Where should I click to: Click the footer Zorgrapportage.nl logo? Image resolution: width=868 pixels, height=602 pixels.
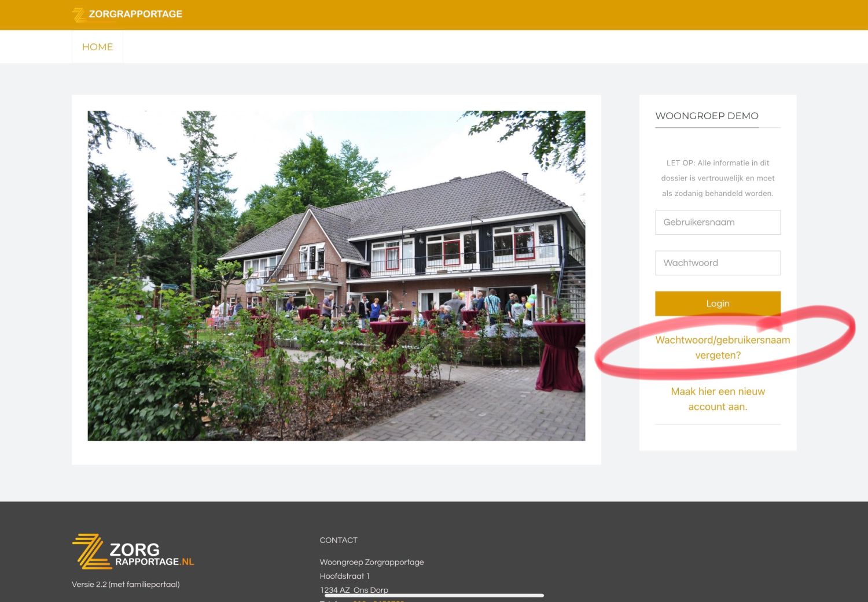[133, 552]
